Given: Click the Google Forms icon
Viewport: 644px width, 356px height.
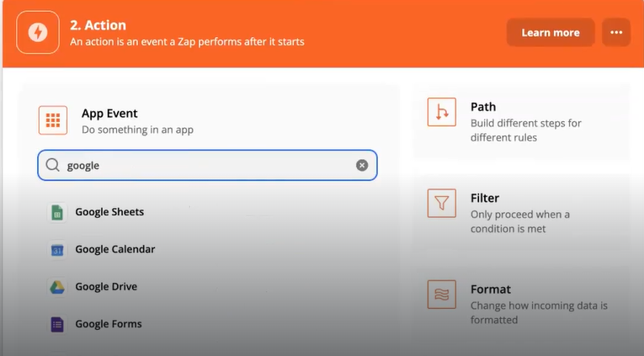Looking at the screenshot, I should pyautogui.click(x=57, y=324).
